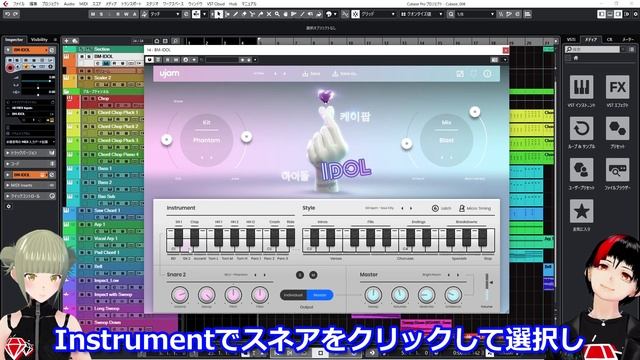
Task: Click the Save As button in ujam header
Action: pos(344,74)
